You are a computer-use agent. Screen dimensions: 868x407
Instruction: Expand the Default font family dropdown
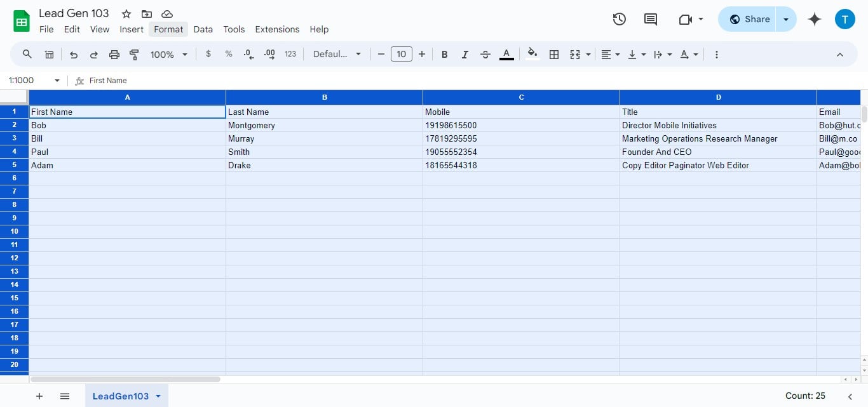[337, 55]
